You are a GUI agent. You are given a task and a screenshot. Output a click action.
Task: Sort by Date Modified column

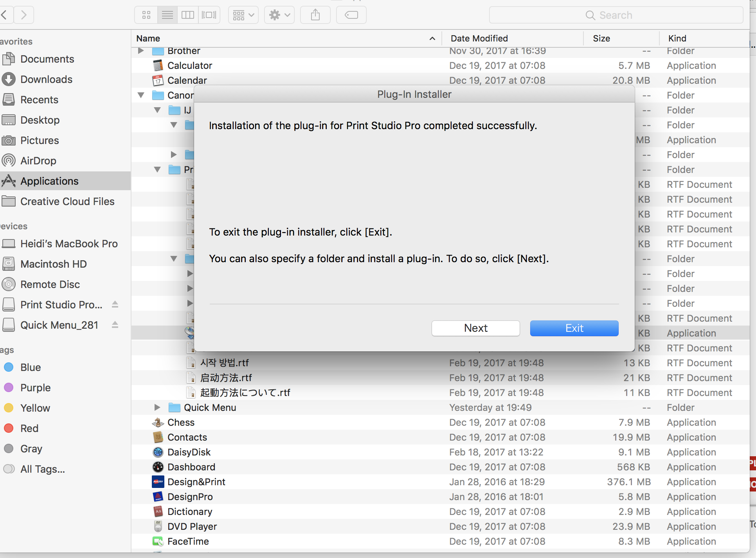(479, 38)
